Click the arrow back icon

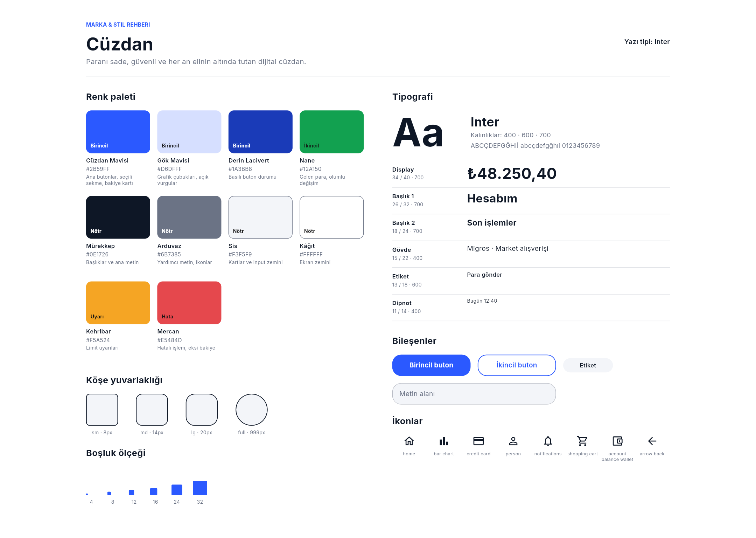(x=652, y=441)
